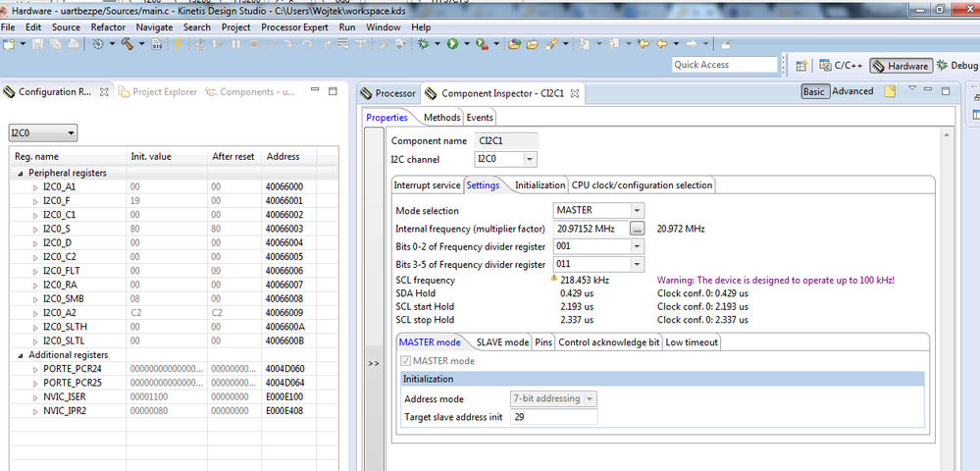Screen dimensions: 980x471
Task: Switch inspector view to Basic
Action: 814,91
